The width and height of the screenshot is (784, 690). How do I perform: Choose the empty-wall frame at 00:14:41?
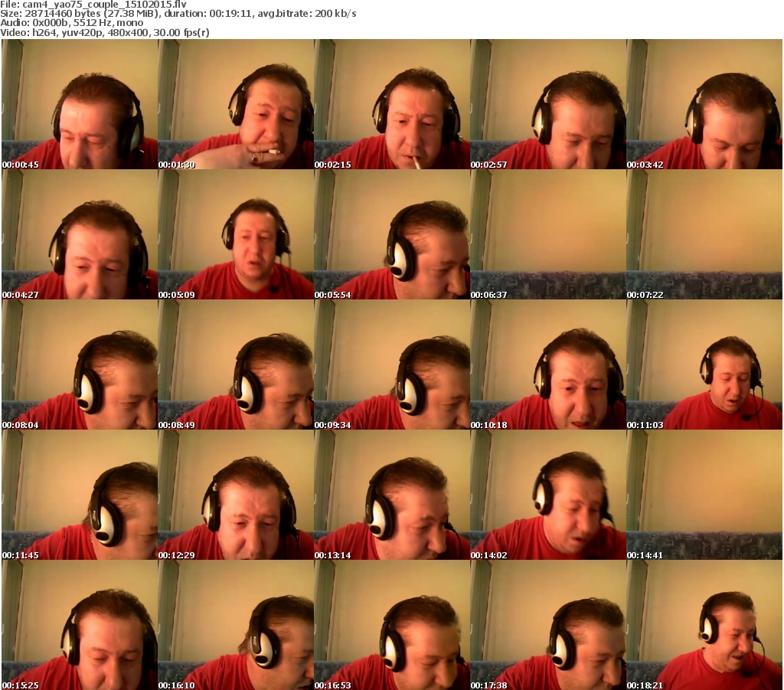pos(704,495)
